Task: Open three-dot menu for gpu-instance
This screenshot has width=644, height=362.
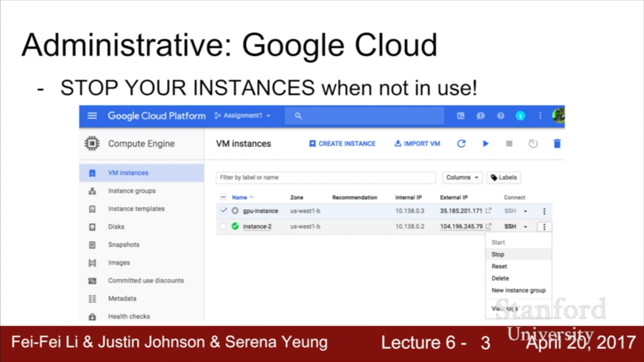Action: point(544,211)
